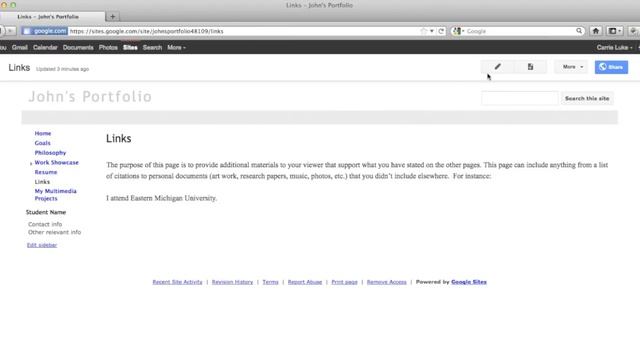Open the address bar history dropdown arrow
The width and height of the screenshot is (640, 360).
pos(431,31)
